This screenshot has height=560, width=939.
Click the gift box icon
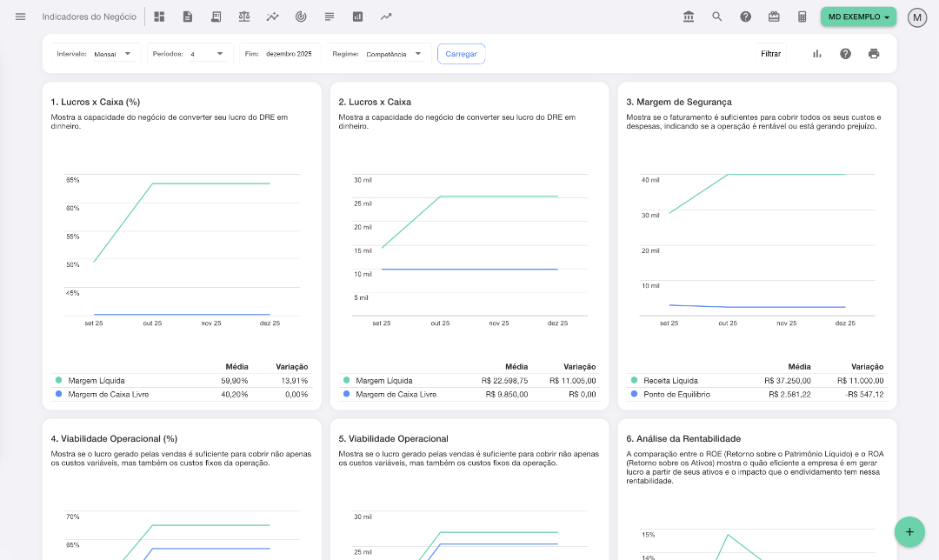pyautogui.click(x=774, y=17)
